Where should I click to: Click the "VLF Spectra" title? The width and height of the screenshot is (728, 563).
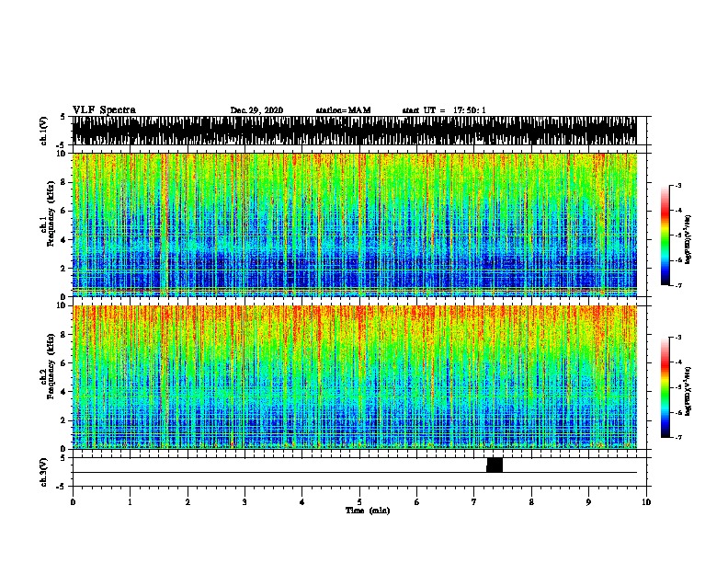[x=104, y=110]
